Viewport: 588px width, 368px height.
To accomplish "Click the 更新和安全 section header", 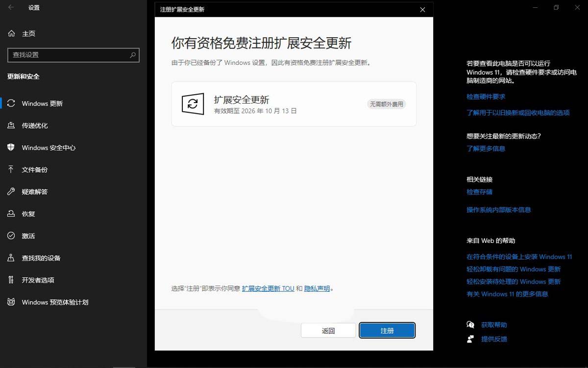I will 24,77.
